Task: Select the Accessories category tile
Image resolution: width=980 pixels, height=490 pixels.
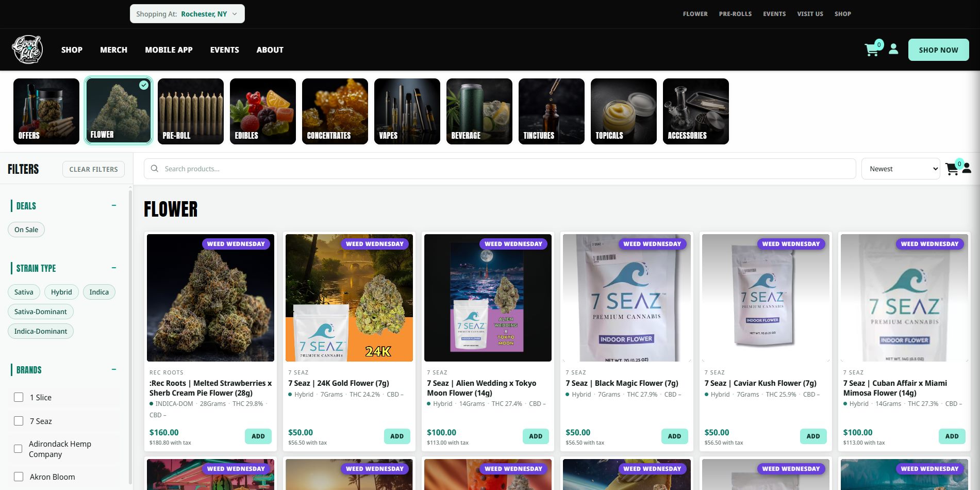Action: point(696,111)
